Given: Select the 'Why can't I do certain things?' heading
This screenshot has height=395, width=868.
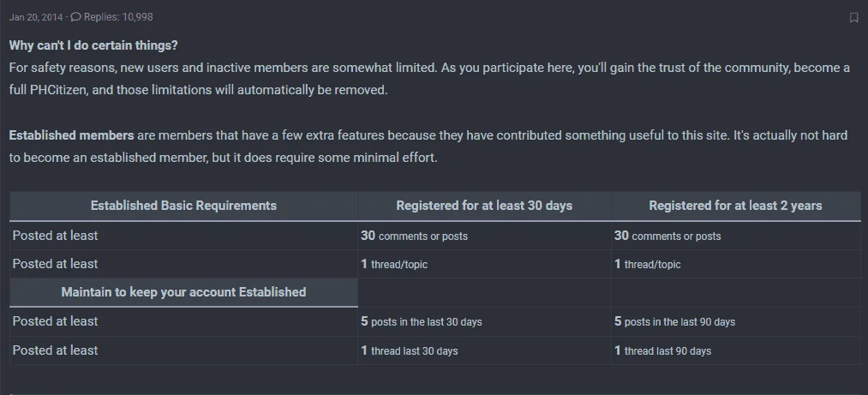Looking at the screenshot, I should point(93,45).
